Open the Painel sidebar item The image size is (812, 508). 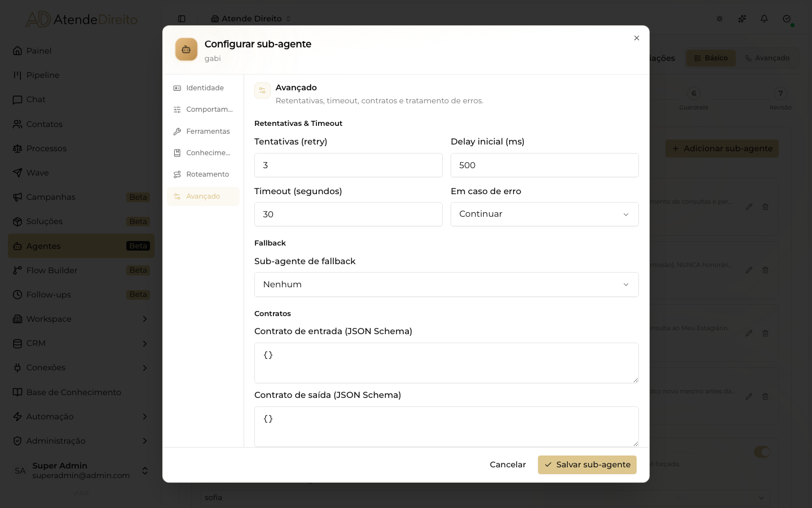point(81,51)
